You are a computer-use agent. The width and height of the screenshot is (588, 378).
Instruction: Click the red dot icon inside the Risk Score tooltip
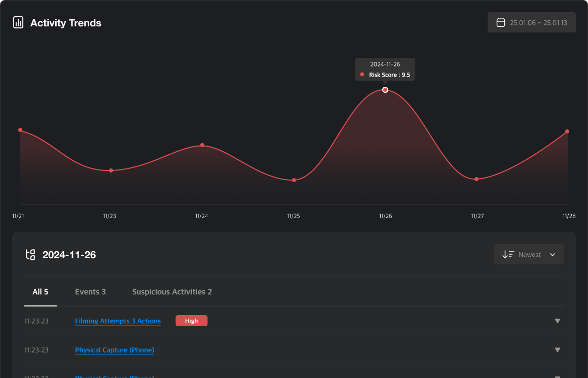pos(361,74)
